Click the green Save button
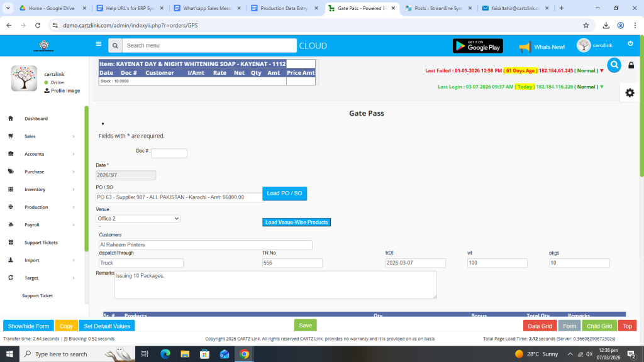Viewport: 644px width, 362px height. (x=305, y=326)
